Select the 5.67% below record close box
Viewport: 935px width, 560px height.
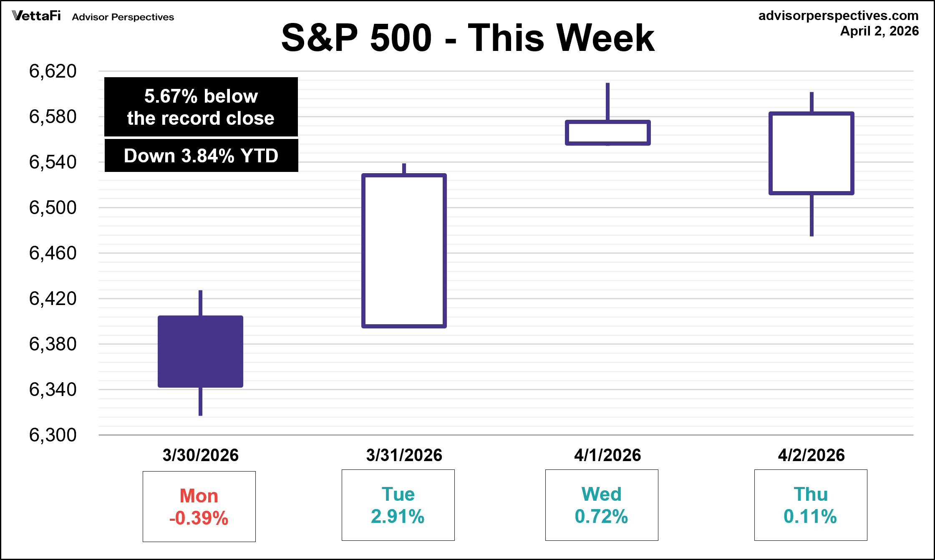201,107
